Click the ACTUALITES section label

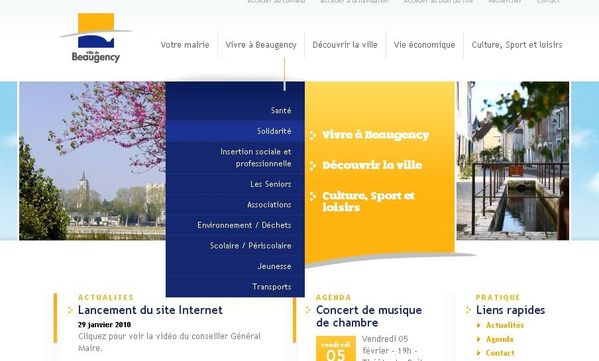(106, 297)
